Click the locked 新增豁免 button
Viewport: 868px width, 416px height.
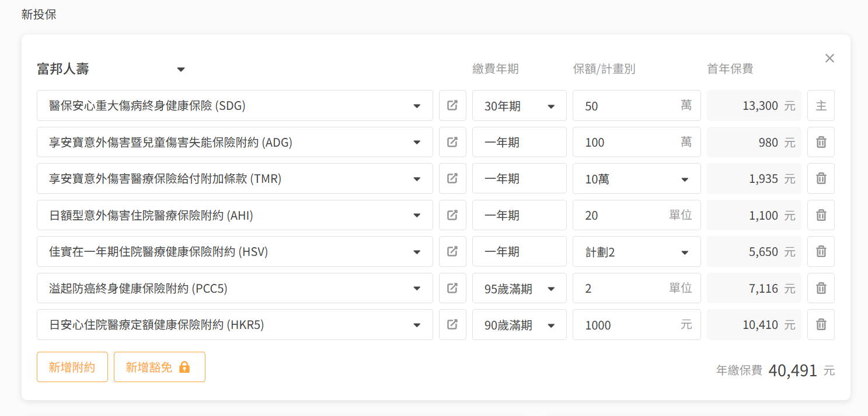159,367
